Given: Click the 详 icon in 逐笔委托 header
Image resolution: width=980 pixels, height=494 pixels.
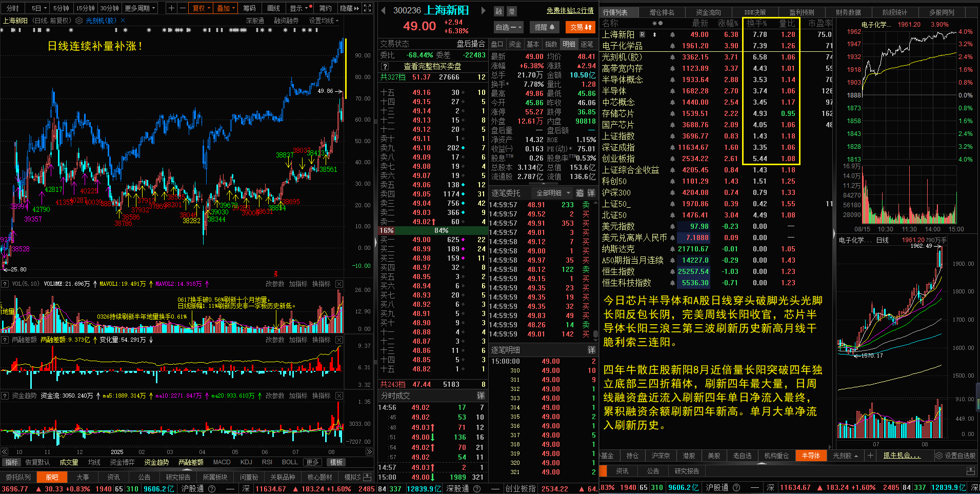Looking at the screenshot, I should 591,193.
